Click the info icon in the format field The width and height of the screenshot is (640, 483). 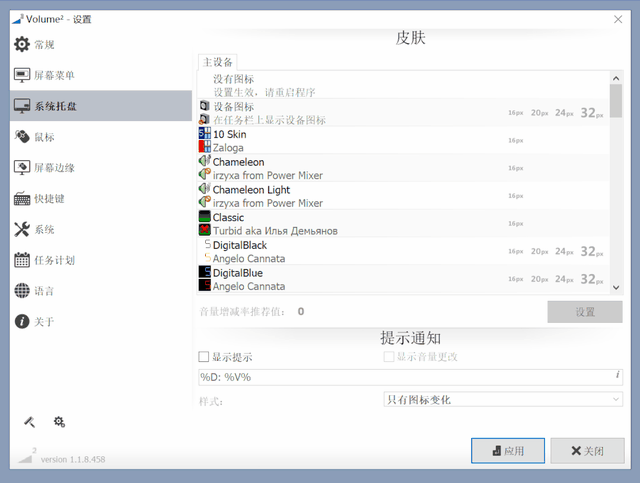pyautogui.click(x=618, y=374)
